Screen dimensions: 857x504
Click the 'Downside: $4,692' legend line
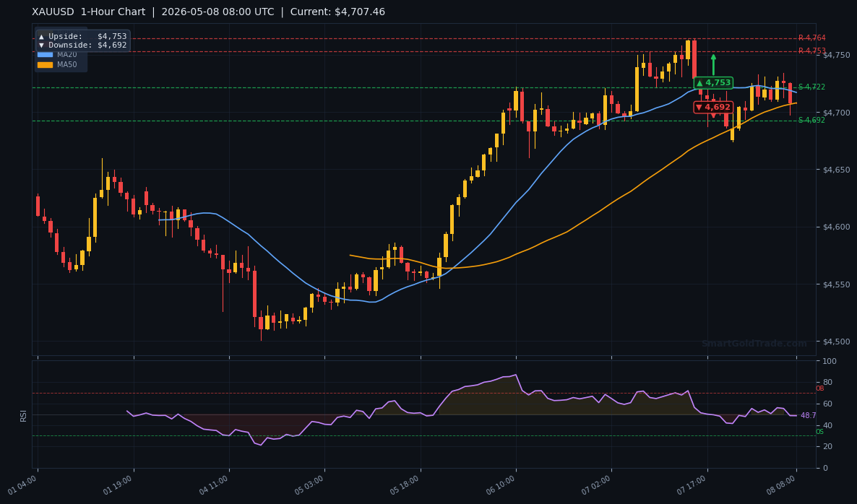[82, 45]
